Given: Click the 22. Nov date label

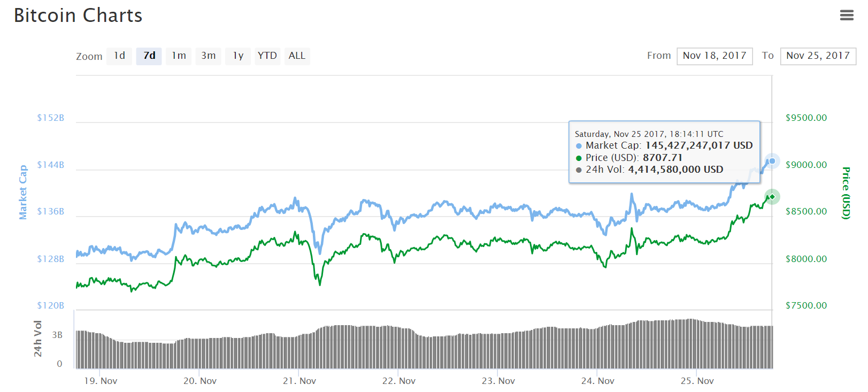Looking at the screenshot, I should (x=399, y=381).
